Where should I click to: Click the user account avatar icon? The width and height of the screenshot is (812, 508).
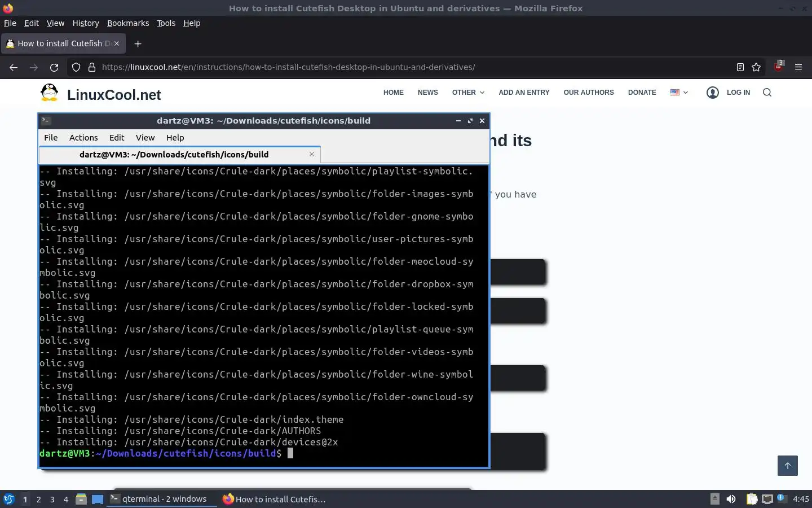[x=713, y=93]
